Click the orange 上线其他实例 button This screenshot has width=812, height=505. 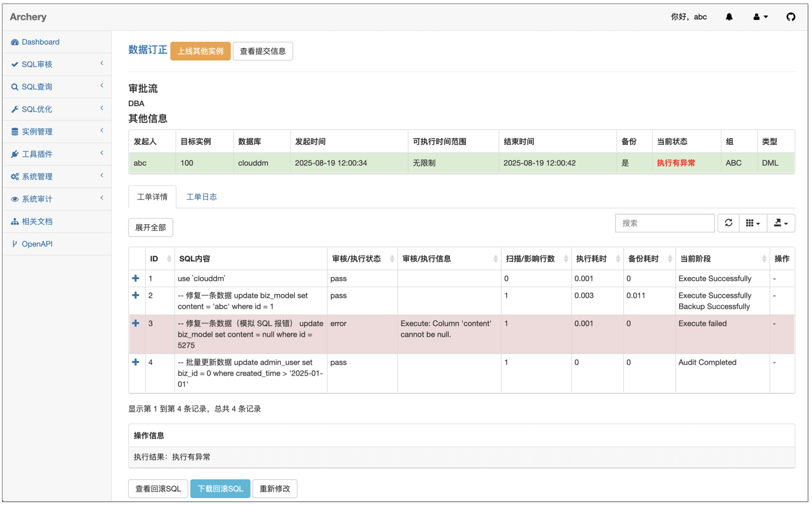coord(200,51)
